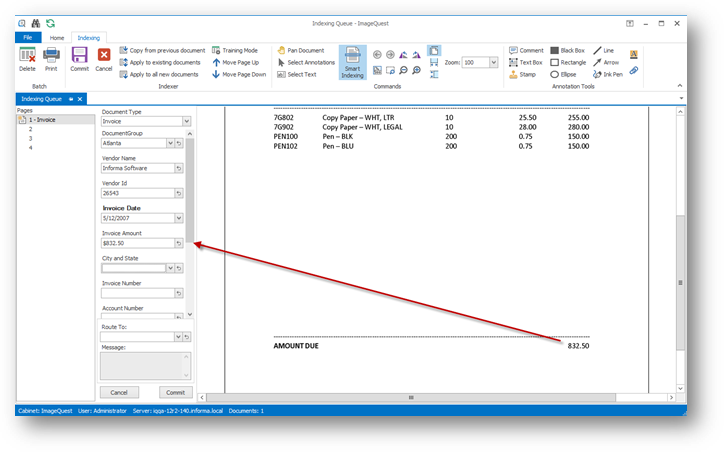Go to next page arrow icon
The width and height of the screenshot is (724, 452).
click(x=390, y=55)
